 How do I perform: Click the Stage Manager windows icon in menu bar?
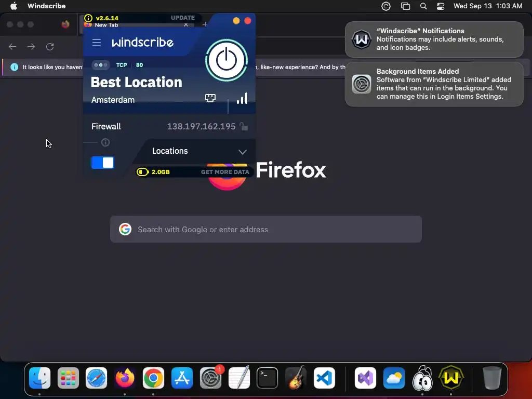pos(405,6)
